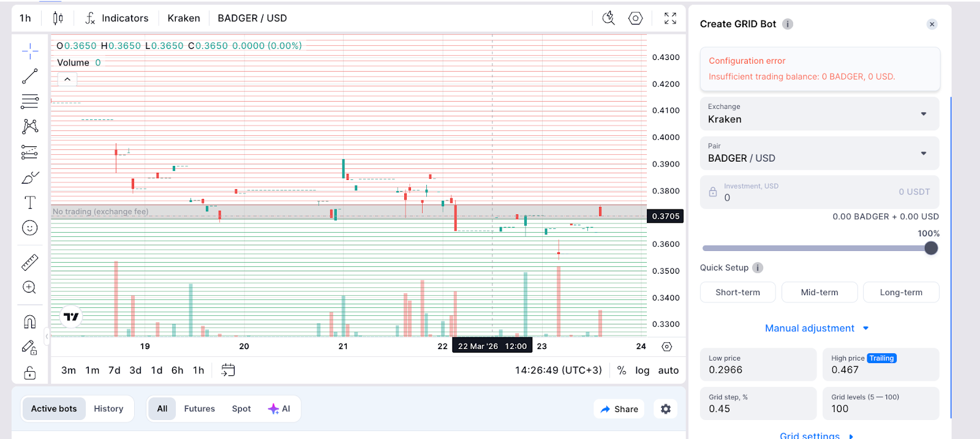Open the Exchange Kraken dropdown
Screen dimensions: 980x439
coord(820,114)
